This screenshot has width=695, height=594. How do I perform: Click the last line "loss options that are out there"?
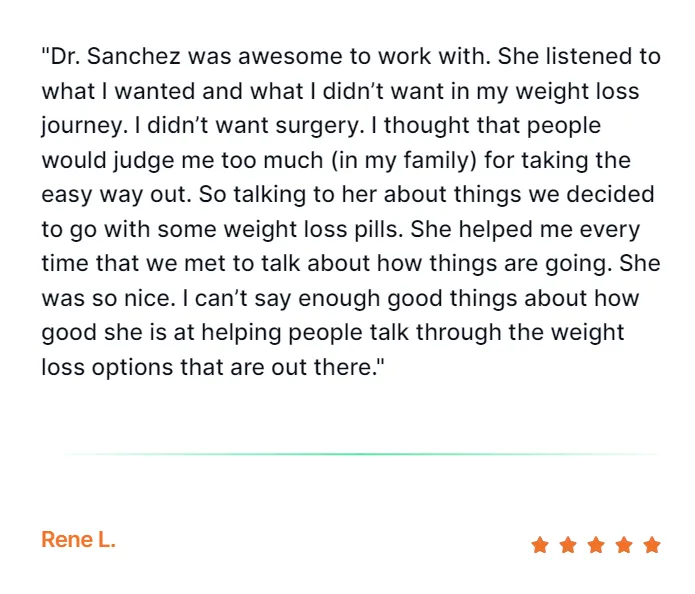click(x=212, y=367)
